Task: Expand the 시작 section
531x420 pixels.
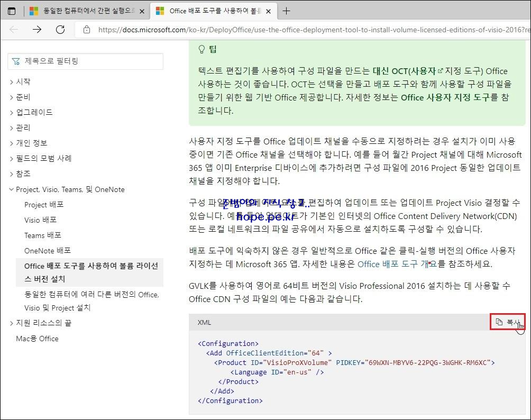Action: click(x=20, y=81)
